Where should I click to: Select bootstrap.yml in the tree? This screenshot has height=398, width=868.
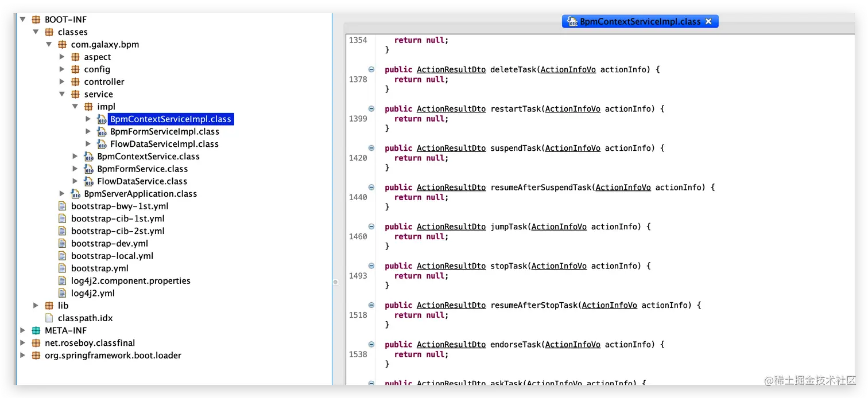point(100,268)
